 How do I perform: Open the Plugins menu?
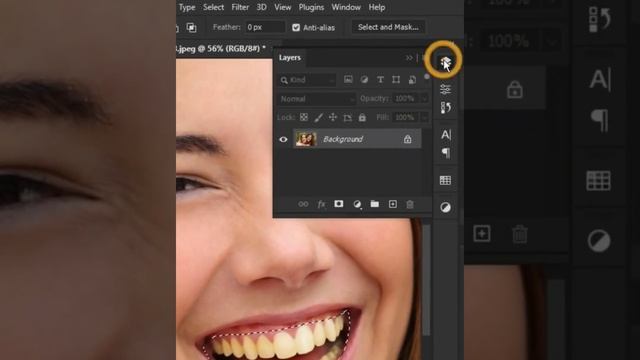(311, 7)
